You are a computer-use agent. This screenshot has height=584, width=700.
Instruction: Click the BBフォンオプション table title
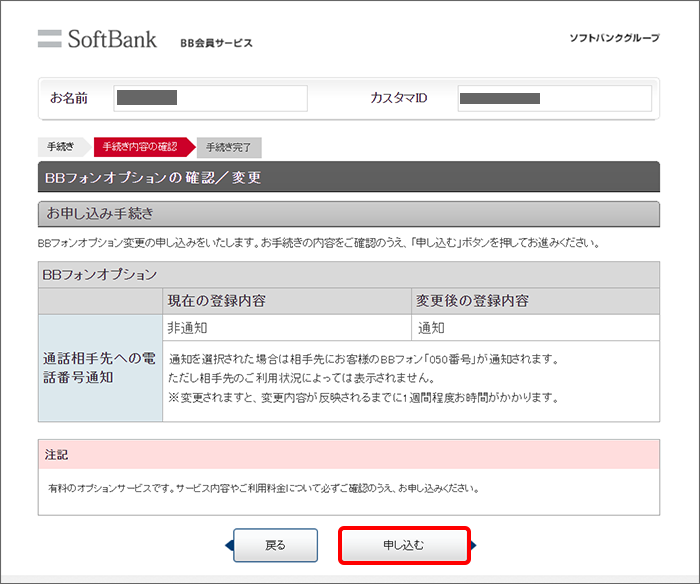(x=349, y=274)
